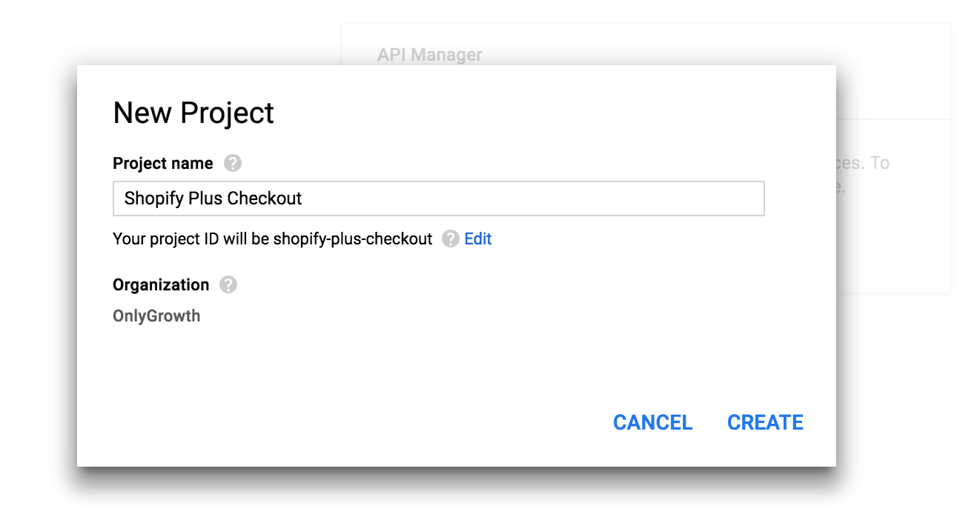Click the word Shopify in the name field
This screenshot has height=520, width=980.
[x=153, y=199]
